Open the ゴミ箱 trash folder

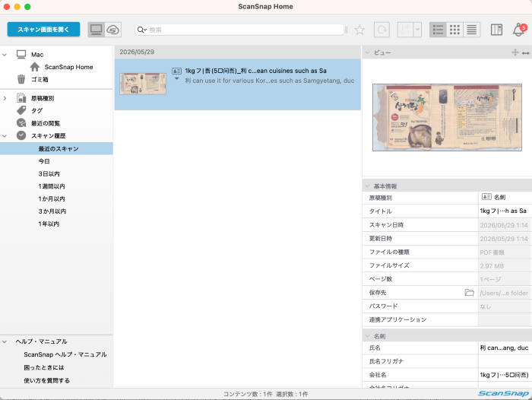(40, 79)
